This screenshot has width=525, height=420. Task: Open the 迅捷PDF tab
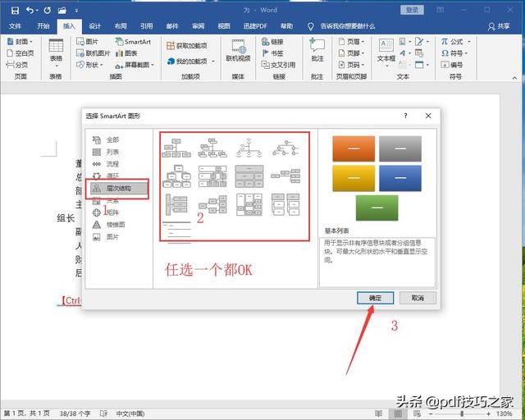pyautogui.click(x=255, y=26)
